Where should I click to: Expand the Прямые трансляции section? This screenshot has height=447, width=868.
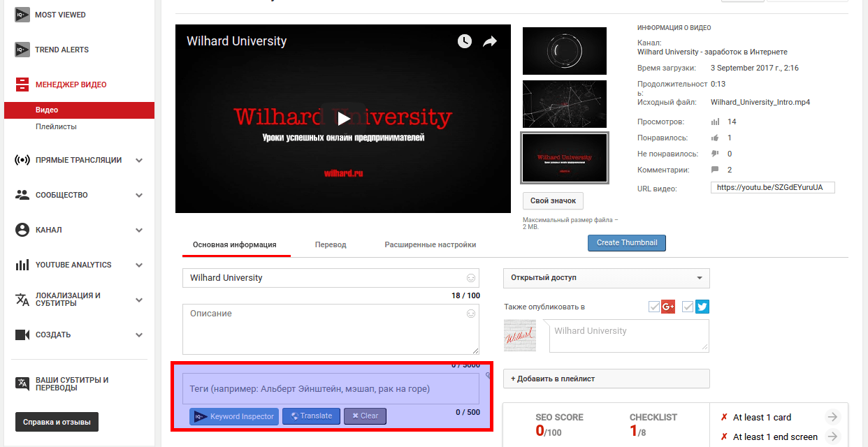(139, 160)
